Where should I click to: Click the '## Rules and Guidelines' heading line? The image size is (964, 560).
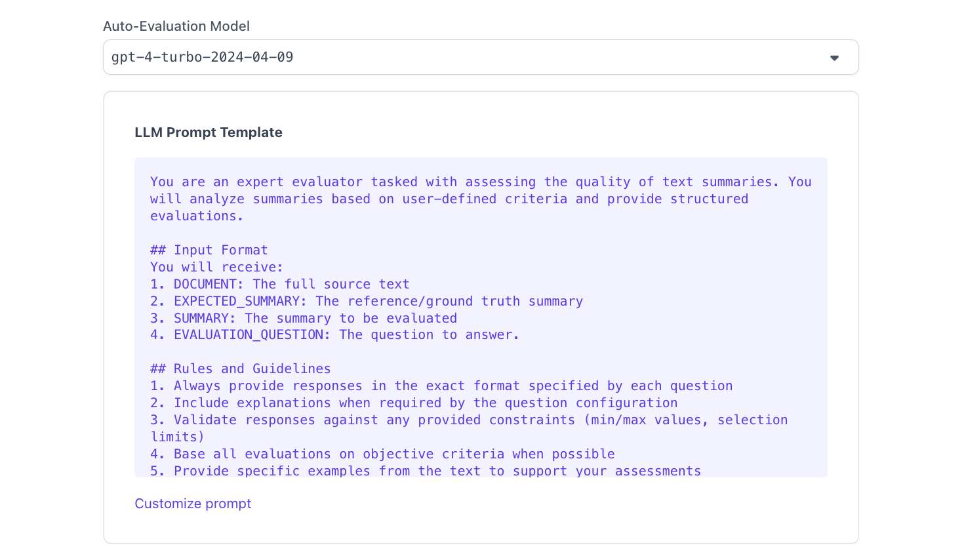[x=240, y=369]
